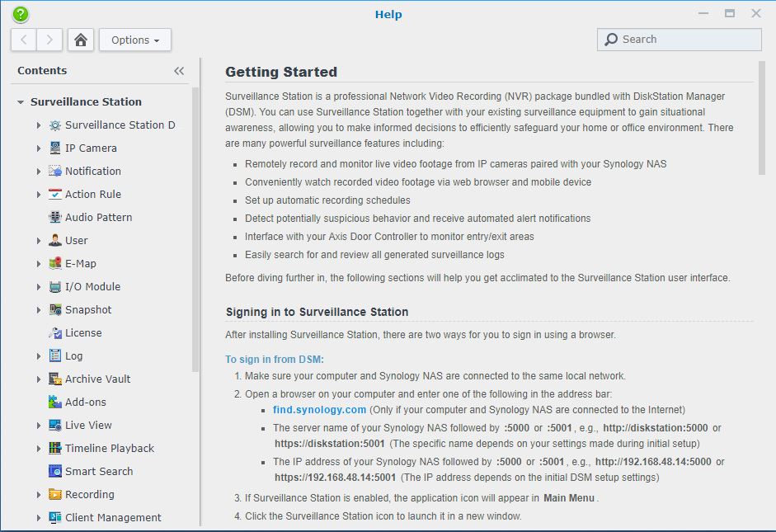Click the Search input field
776x532 pixels.
tap(679, 39)
